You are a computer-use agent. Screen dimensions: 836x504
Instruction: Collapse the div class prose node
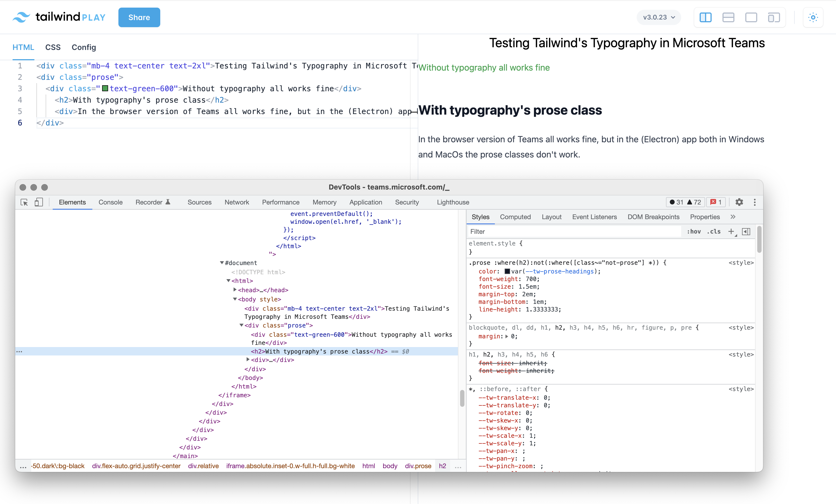point(241,325)
